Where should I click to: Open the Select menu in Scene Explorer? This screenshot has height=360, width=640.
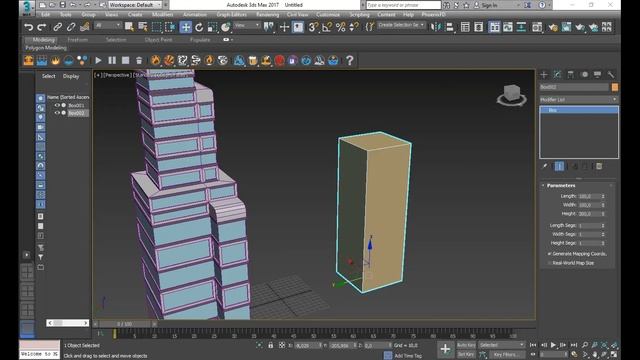49,76
